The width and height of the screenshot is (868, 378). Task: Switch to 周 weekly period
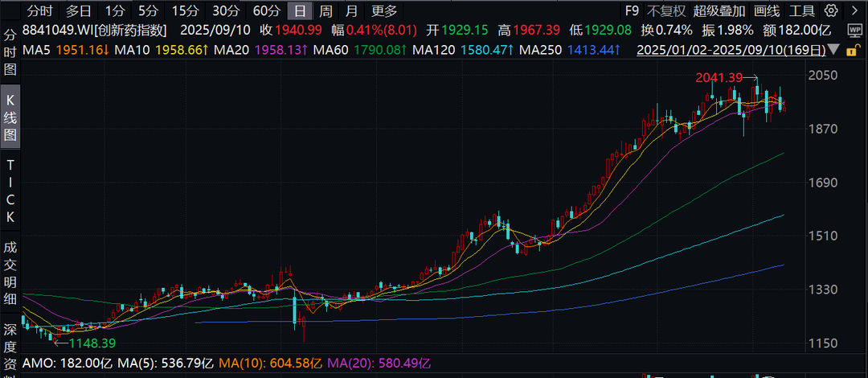pos(325,10)
